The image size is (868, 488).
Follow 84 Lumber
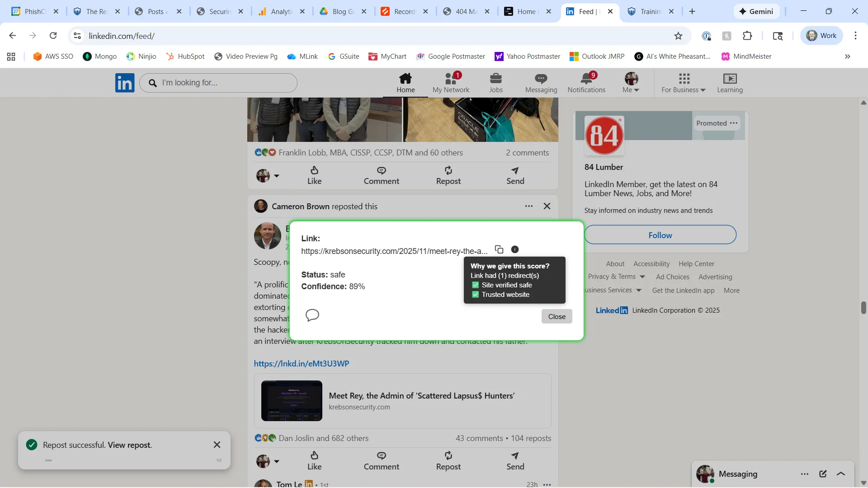pyautogui.click(x=660, y=235)
